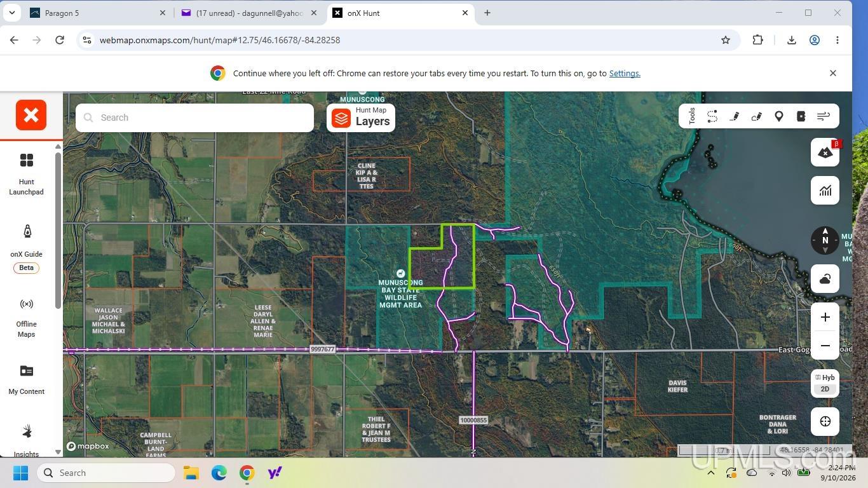Click the Wallace Jason Michael parcel label

(108, 321)
